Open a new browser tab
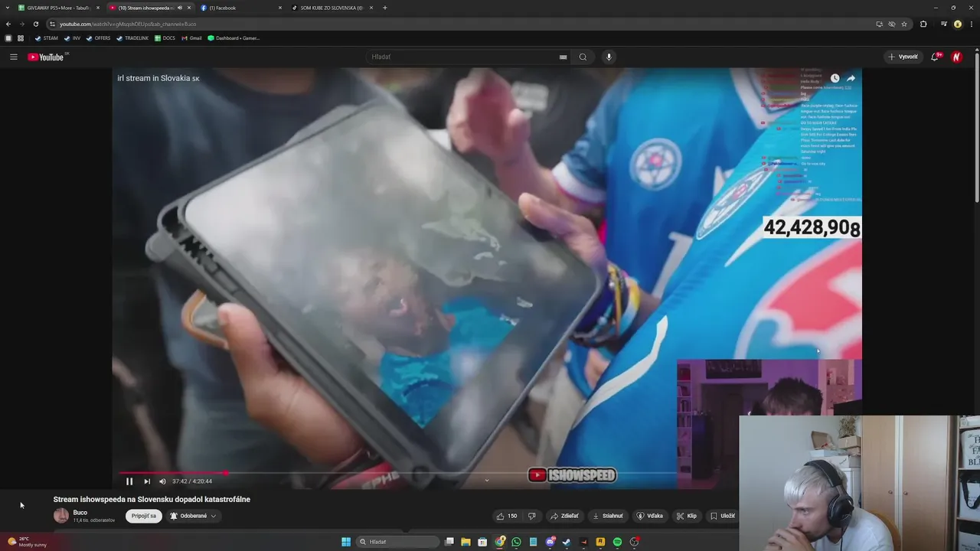Image resolution: width=980 pixels, height=551 pixels. click(x=384, y=8)
